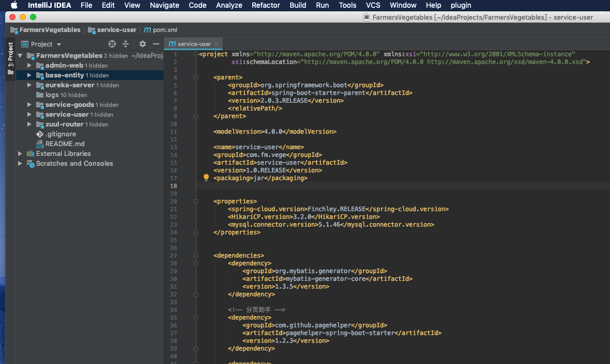
Task: Click the pom.xml breadcrumb item
Action: tap(164, 30)
